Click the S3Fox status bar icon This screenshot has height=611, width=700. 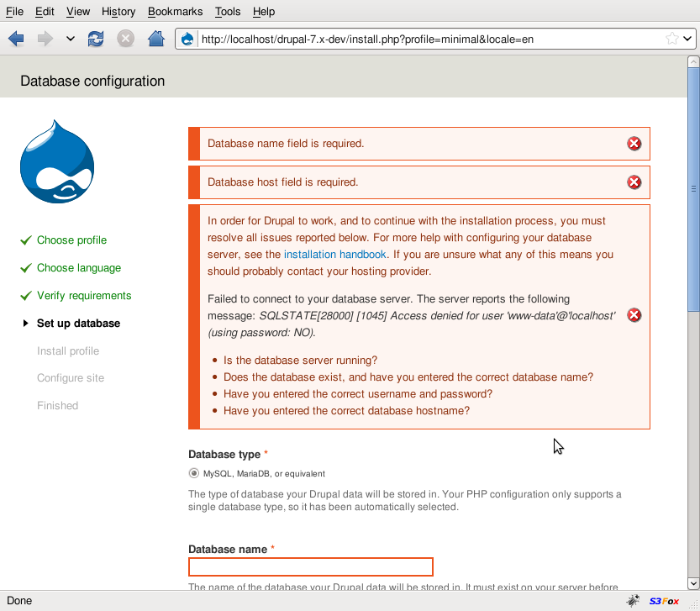coord(664,601)
